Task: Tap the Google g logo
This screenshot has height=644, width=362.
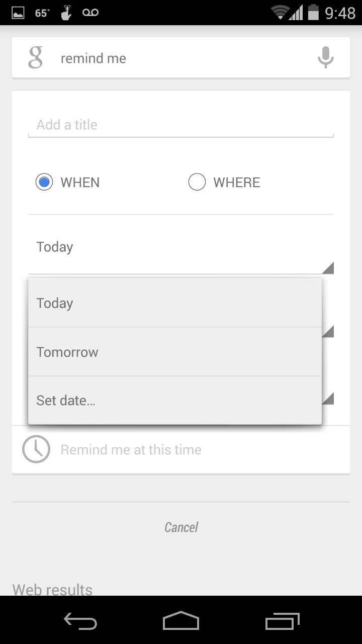Action: [35, 58]
